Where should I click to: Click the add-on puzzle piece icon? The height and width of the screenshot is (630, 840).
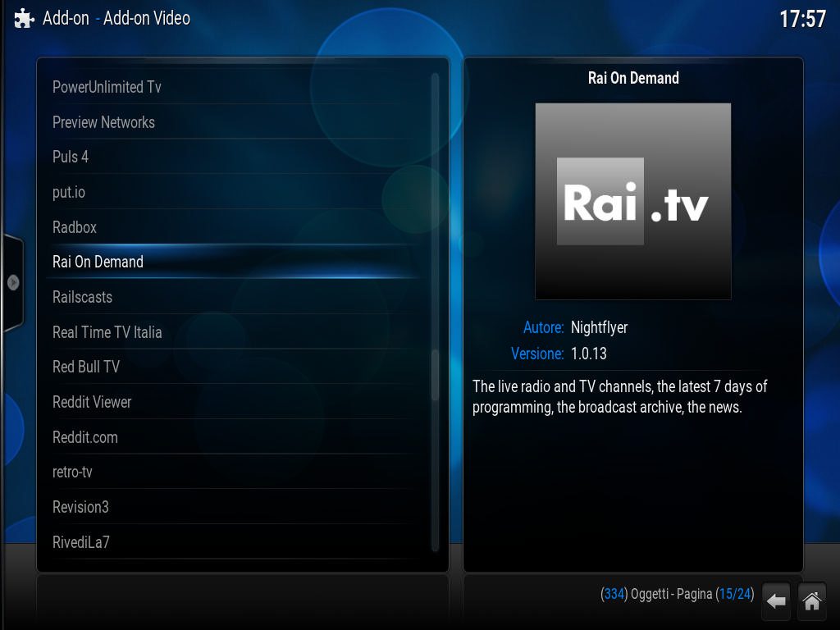25,18
